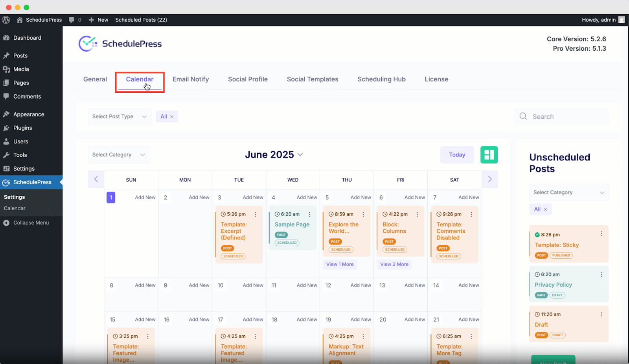This screenshot has width=629, height=364.
Task: Open options for Template: Sticky post
Action: (601, 234)
